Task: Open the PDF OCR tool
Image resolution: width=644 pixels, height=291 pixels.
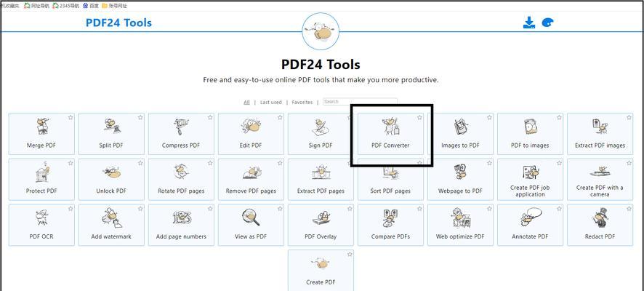Action: point(41,226)
